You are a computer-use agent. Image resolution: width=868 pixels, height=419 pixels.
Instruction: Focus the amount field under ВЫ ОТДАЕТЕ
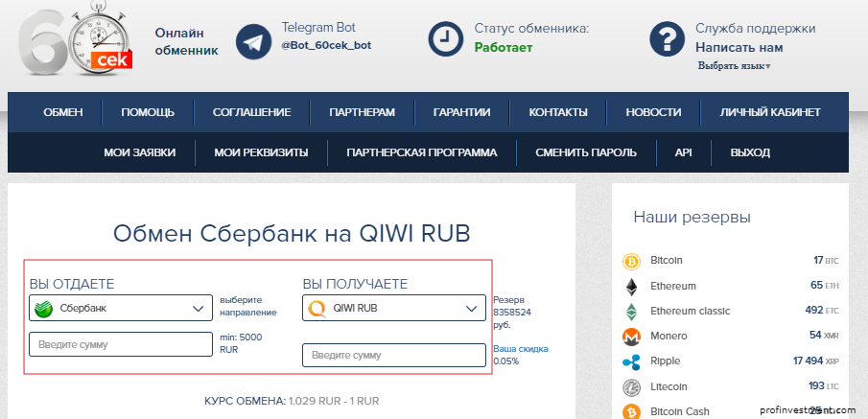(x=121, y=344)
